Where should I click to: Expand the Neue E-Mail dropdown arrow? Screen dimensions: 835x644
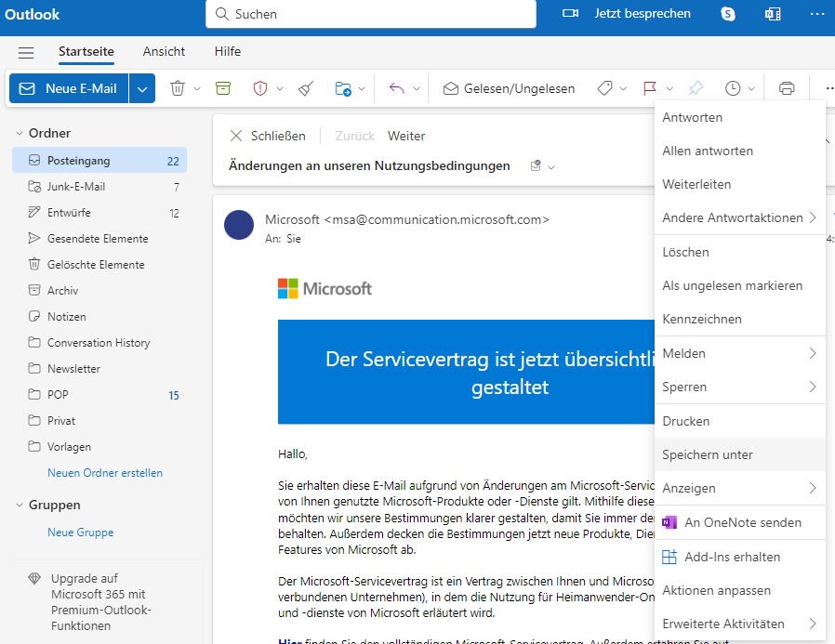[x=142, y=88]
